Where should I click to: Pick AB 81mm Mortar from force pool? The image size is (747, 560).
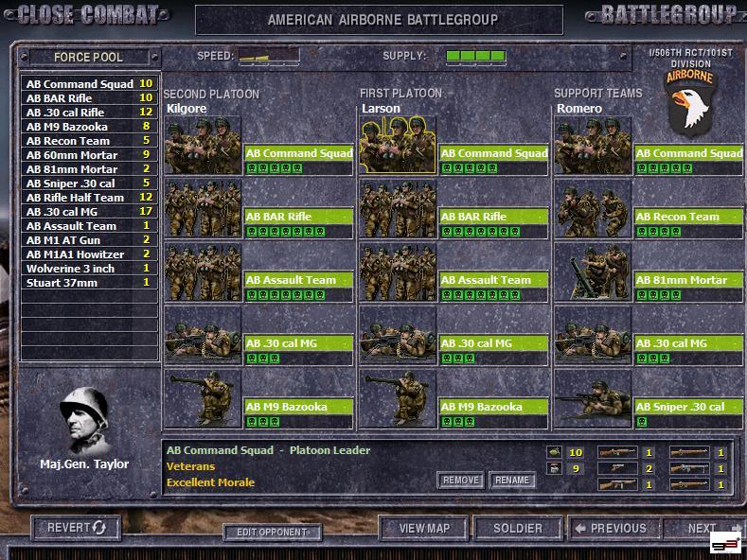click(x=90, y=169)
